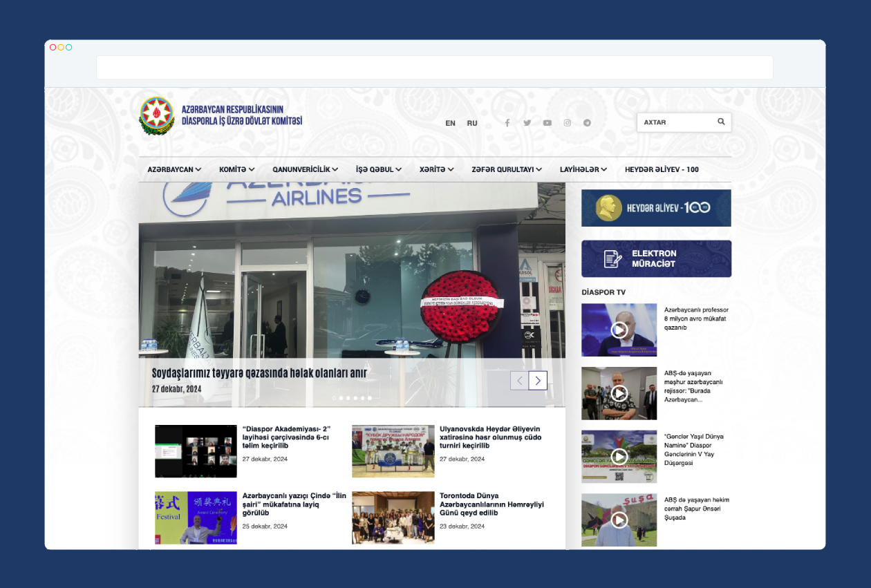Go to the next slide arrow
871x588 pixels.
point(538,381)
